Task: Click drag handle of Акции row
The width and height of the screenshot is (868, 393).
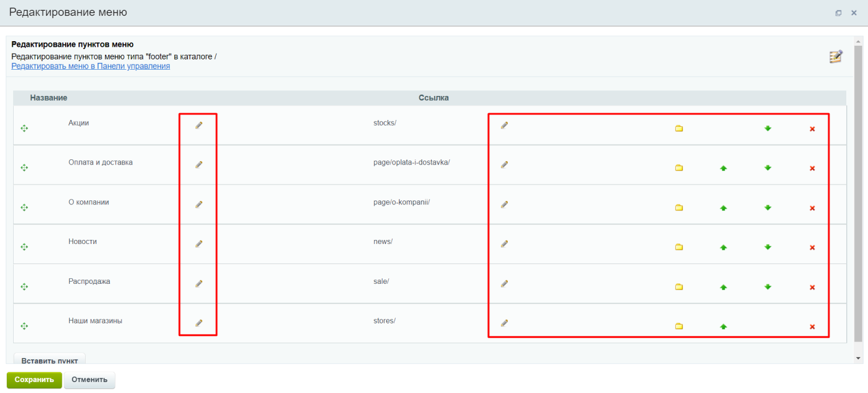Action: [x=24, y=129]
